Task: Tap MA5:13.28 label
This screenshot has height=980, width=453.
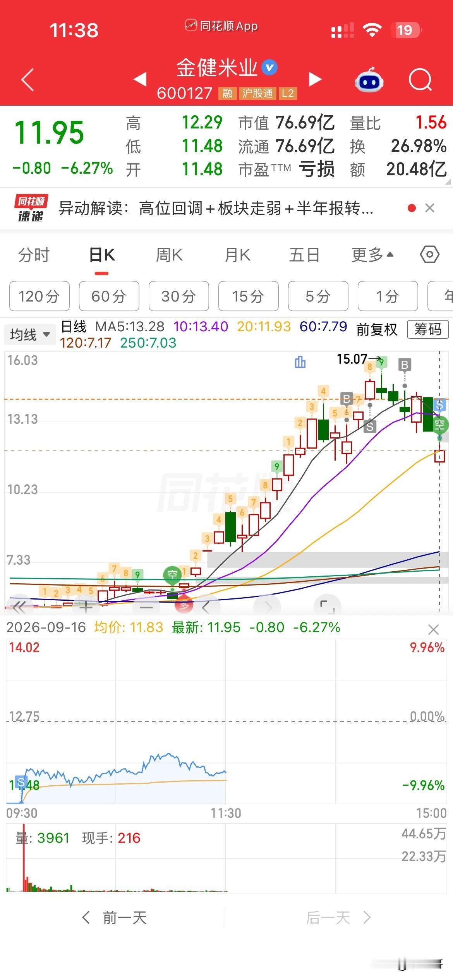Action: click(x=130, y=327)
